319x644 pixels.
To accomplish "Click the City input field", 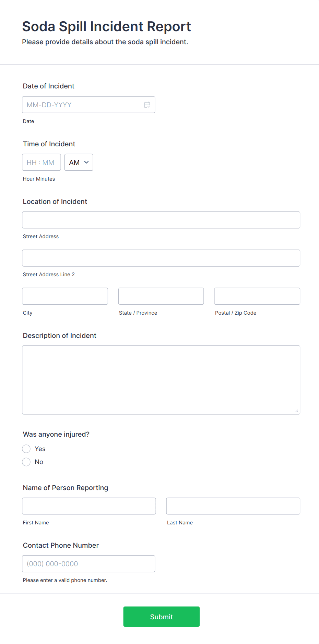I will tap(65, 296).
